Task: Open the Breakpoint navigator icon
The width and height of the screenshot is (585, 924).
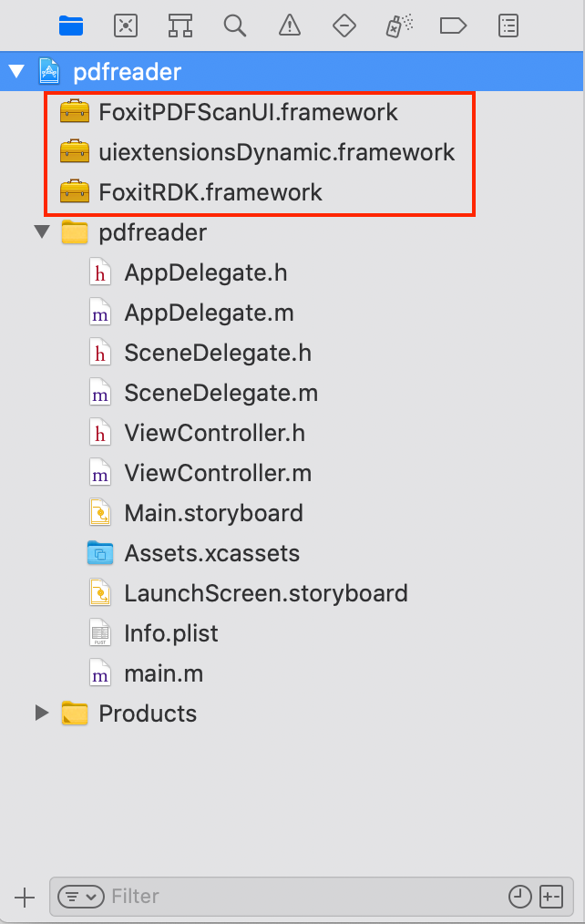Action: click(453, 26)
